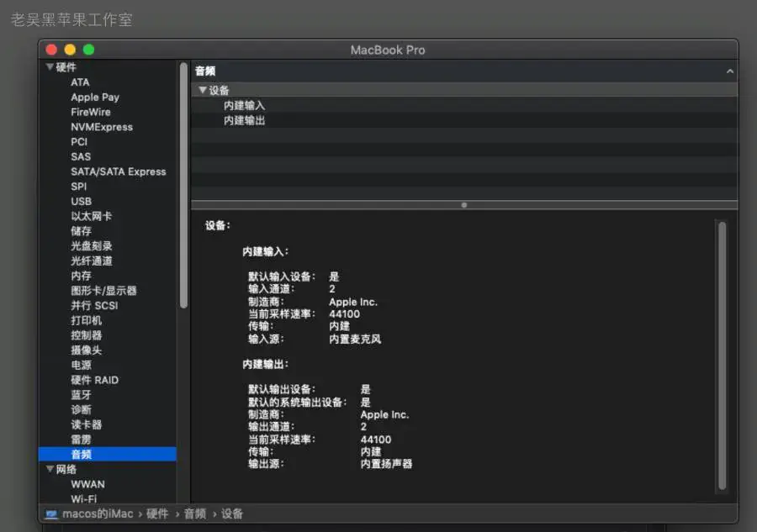The image size is (757, 532).
Task: Select 并行 SCSI in the sidebar
Action: (94, 306)
